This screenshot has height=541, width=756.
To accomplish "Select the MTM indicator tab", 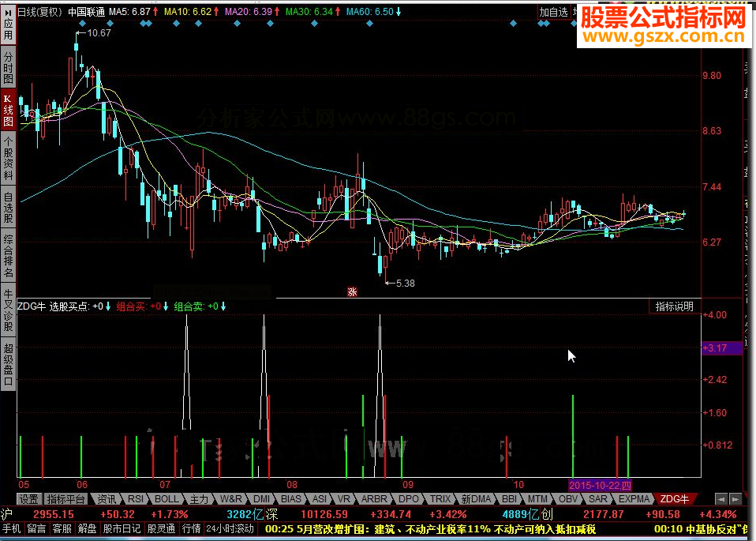I will tap(537, 499).
